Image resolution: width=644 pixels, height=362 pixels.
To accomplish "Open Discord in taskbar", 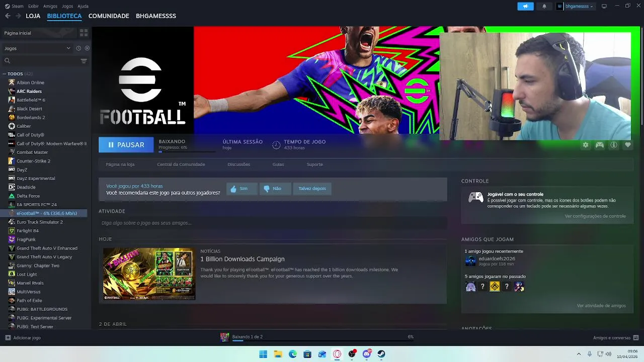I will [367, 354].
